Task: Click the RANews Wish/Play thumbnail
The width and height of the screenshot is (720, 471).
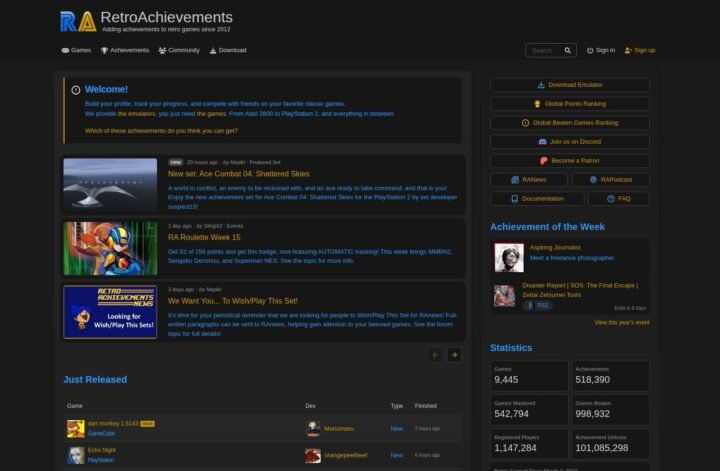Action: coord(110,312)
